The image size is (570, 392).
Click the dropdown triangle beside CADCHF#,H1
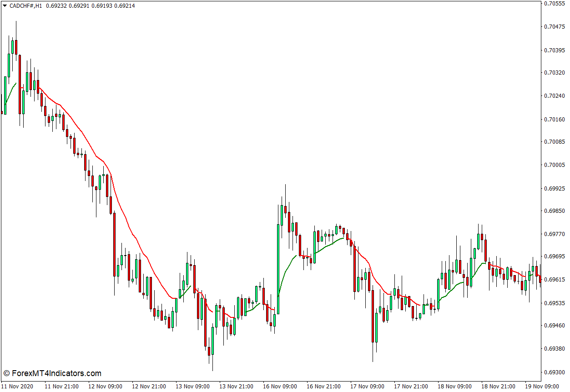coord(5,6)
